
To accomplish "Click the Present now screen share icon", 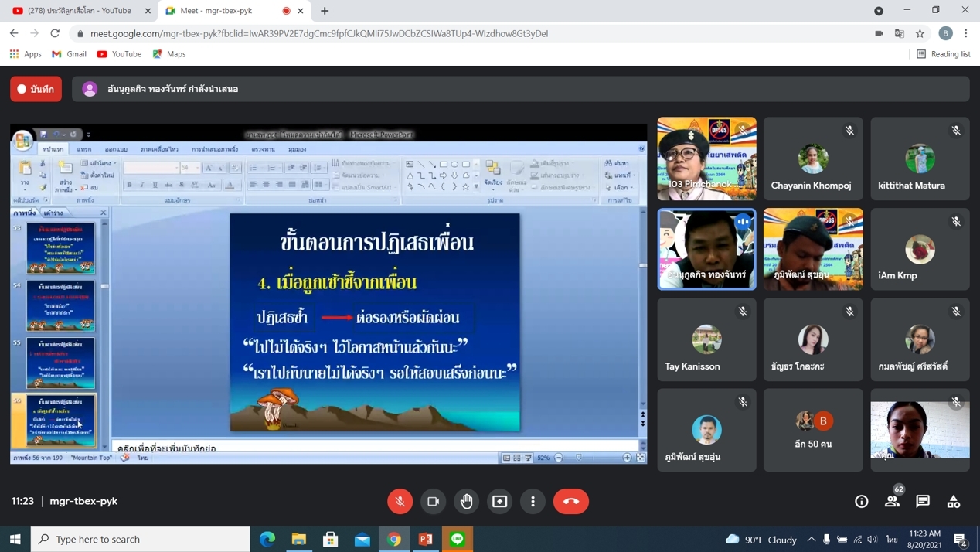I will click(x=500, y=501).
